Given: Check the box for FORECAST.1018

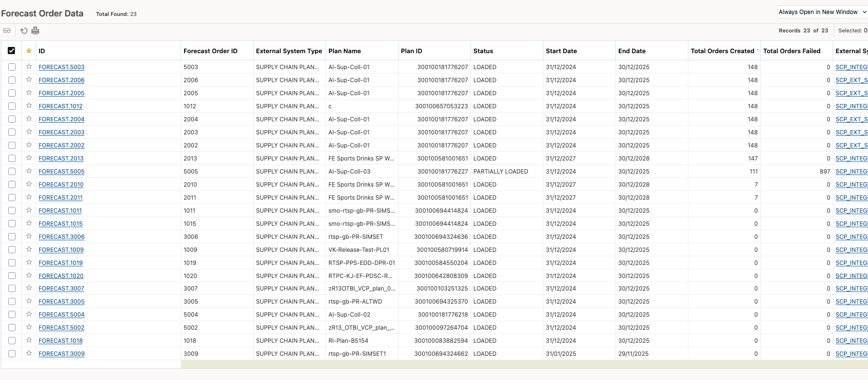Looking at the screenshot, I should 12,341.
